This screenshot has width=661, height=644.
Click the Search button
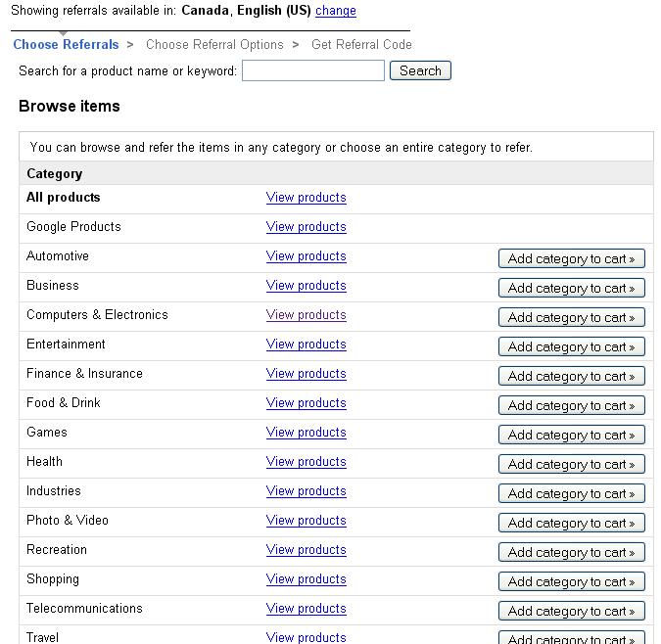click(x=420, y=70)
